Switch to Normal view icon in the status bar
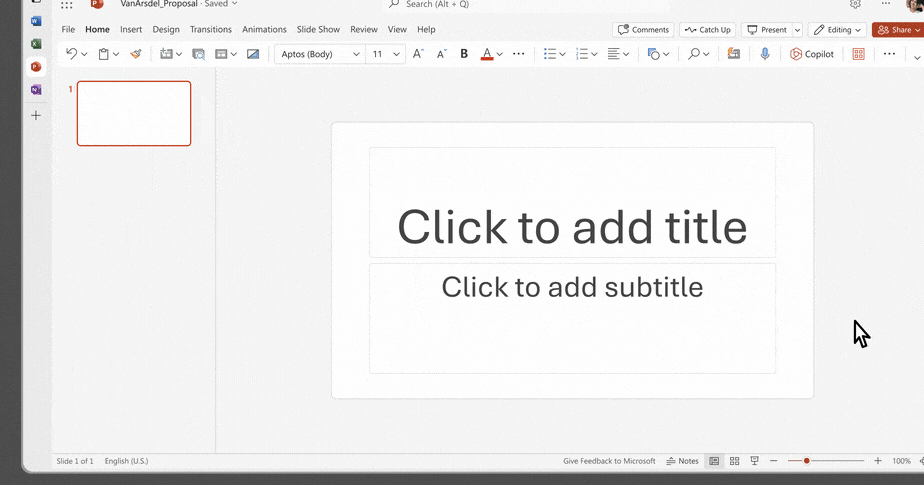Image resolution: width=924 pixels, height=485 pixels. pos(714,461)
